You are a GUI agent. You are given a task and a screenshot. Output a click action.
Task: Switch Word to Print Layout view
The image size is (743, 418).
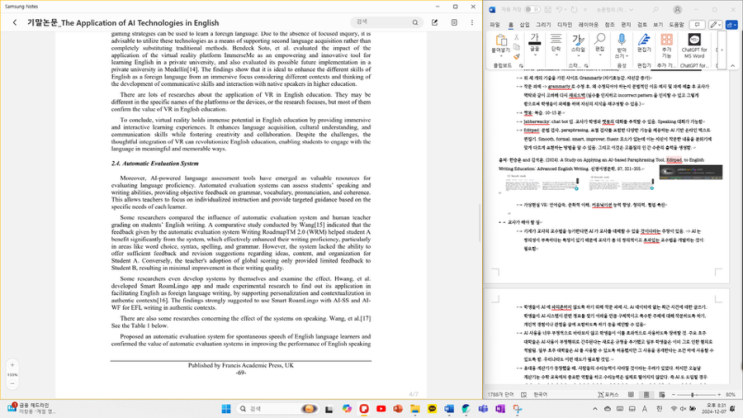coord(646,394)
